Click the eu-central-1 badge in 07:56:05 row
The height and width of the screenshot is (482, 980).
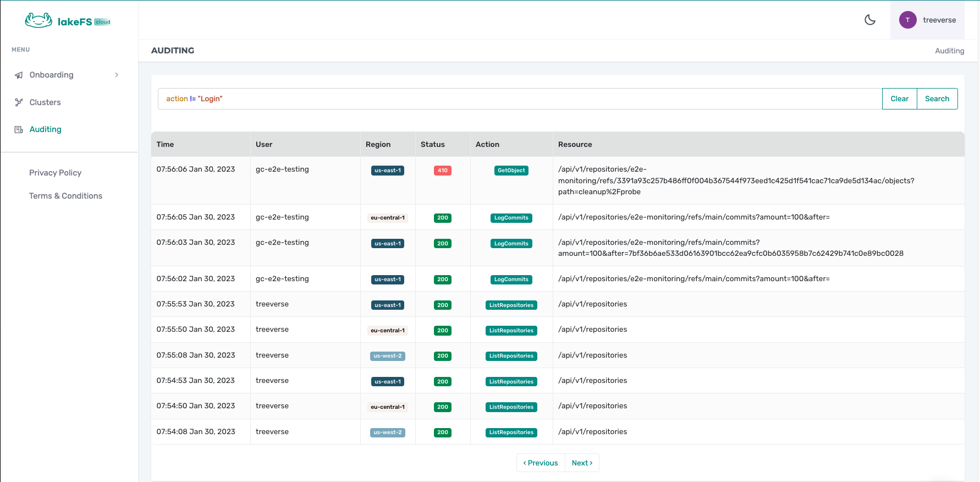pos(388,218)
